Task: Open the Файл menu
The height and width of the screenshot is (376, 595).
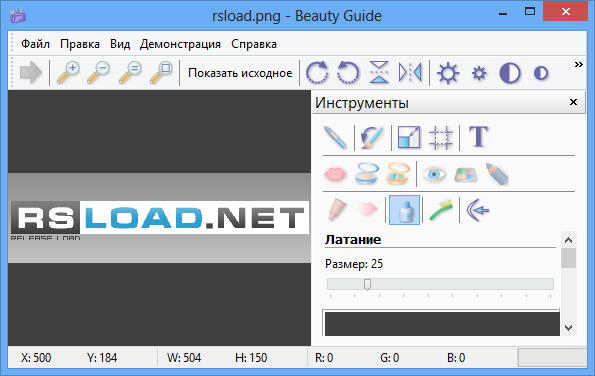Action: click(35, 44)
